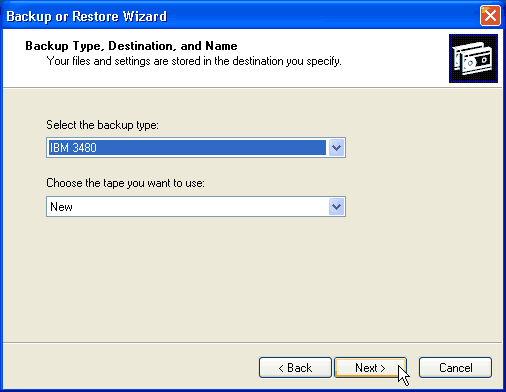Expand the backup type dropdown arrow
The height and width of the screenshot is (392, 506).
pos(336,147)
